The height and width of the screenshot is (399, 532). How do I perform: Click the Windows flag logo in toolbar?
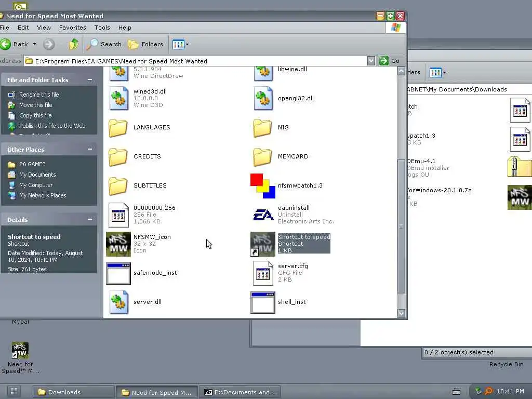[x=395, y=28]
